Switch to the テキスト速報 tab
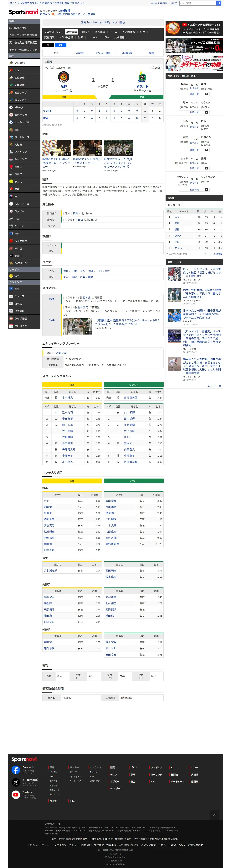Screen dimensions: 231x868 pyautogui.click(x=103, y=53)
